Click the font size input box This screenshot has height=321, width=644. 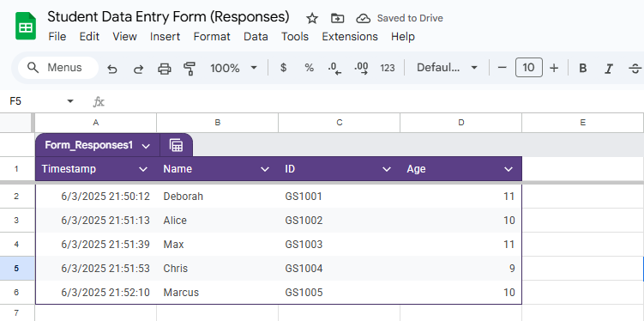(528, 68)
